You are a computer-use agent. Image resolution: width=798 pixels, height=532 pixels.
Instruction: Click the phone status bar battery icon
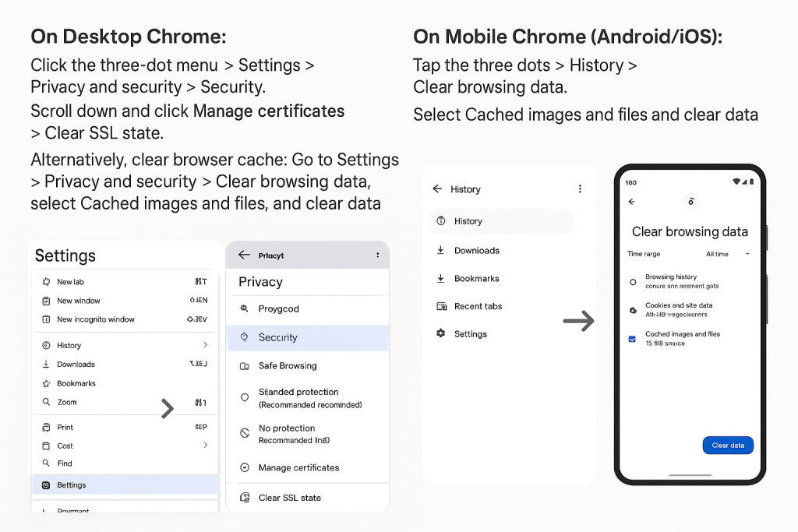click(x=751, y=181)
